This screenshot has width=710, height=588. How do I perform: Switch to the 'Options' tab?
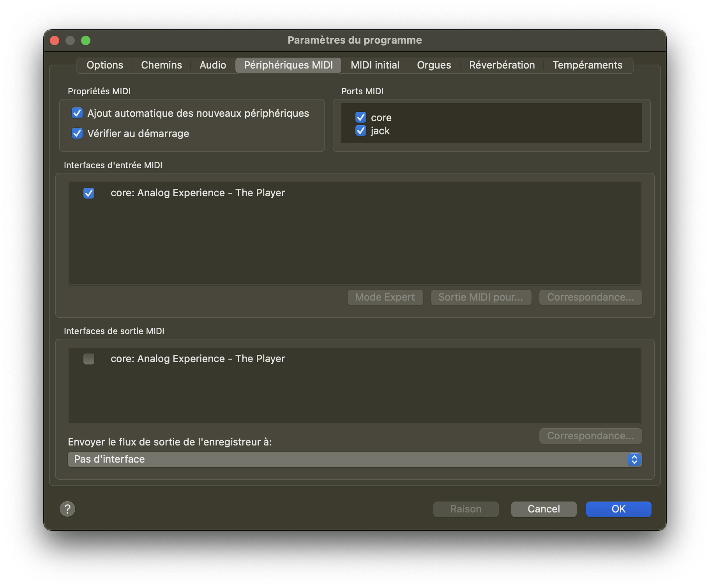(x=104, y=65)
